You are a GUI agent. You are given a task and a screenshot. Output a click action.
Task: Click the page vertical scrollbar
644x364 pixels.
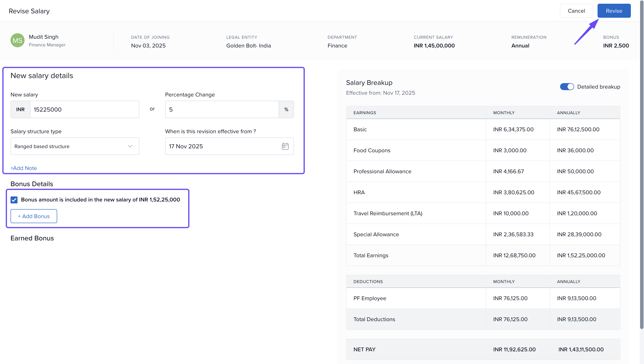(642, 165)
